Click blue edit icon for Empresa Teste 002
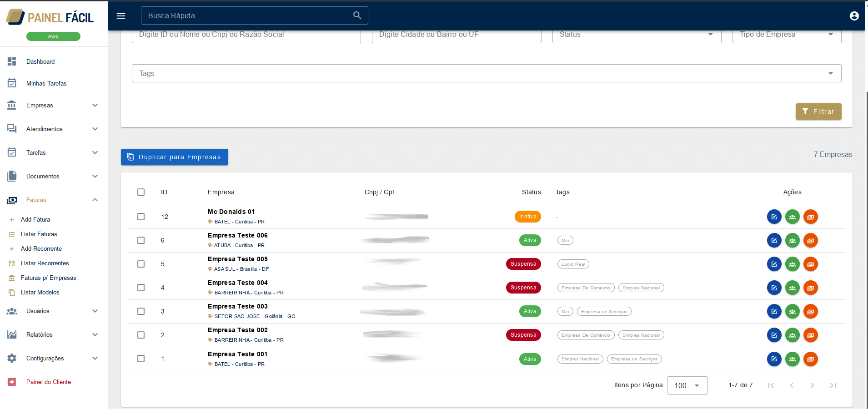This screenshot has height=410, width=868. tap(774, 335)
